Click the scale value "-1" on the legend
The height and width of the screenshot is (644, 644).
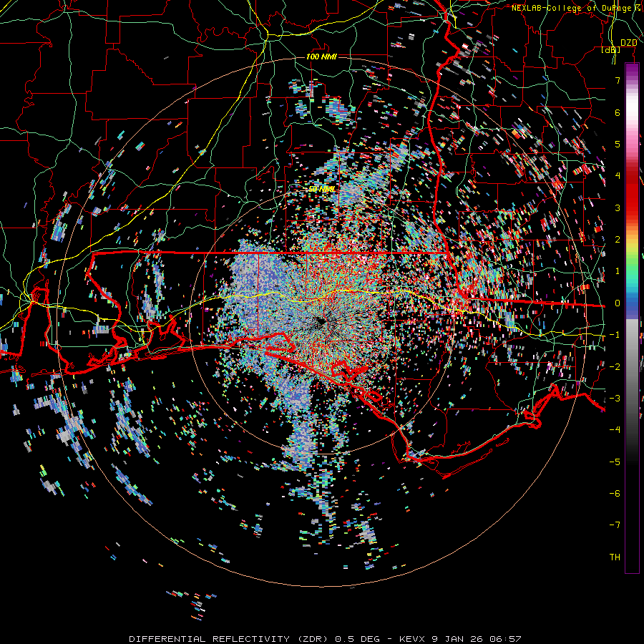click(615, 335)
